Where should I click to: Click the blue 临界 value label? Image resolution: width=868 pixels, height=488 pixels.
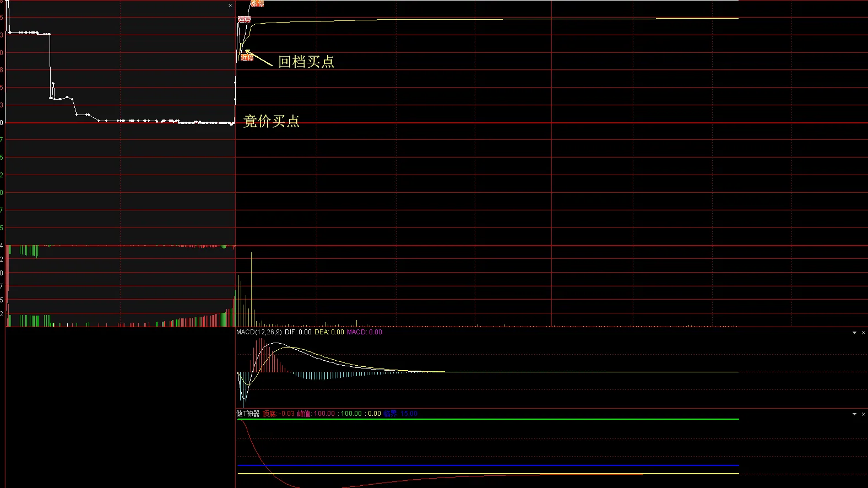[x=400, y=414]
